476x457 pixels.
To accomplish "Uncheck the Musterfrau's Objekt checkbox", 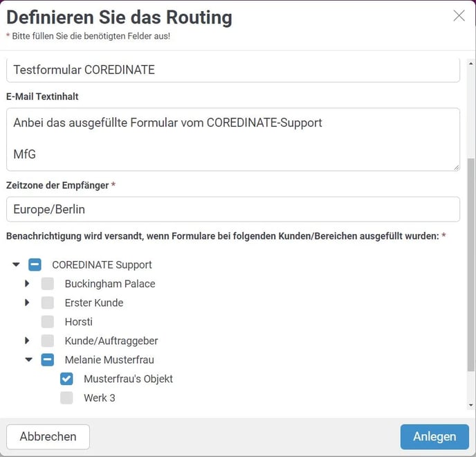I will 66,379.
